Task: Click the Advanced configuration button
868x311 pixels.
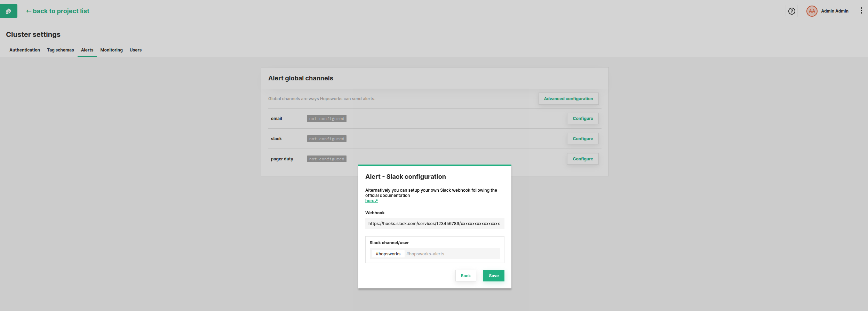Action: (x=568, y=99)
